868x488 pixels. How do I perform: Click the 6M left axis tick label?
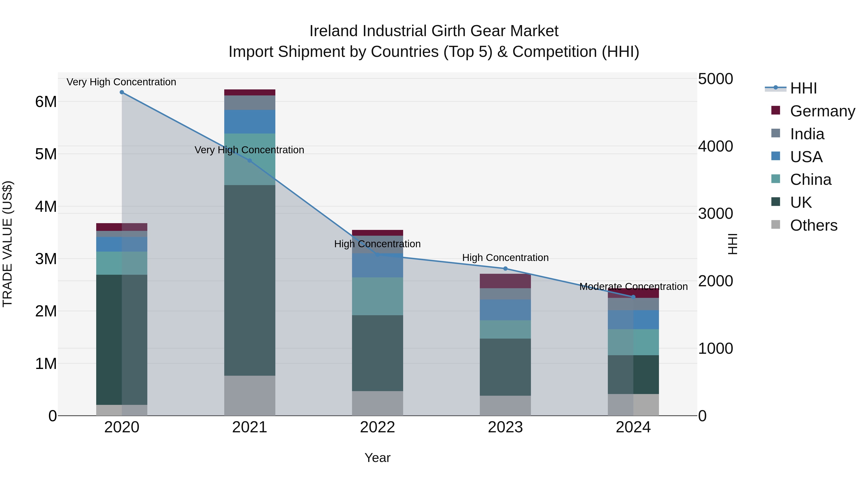click(x=46, y=102)
